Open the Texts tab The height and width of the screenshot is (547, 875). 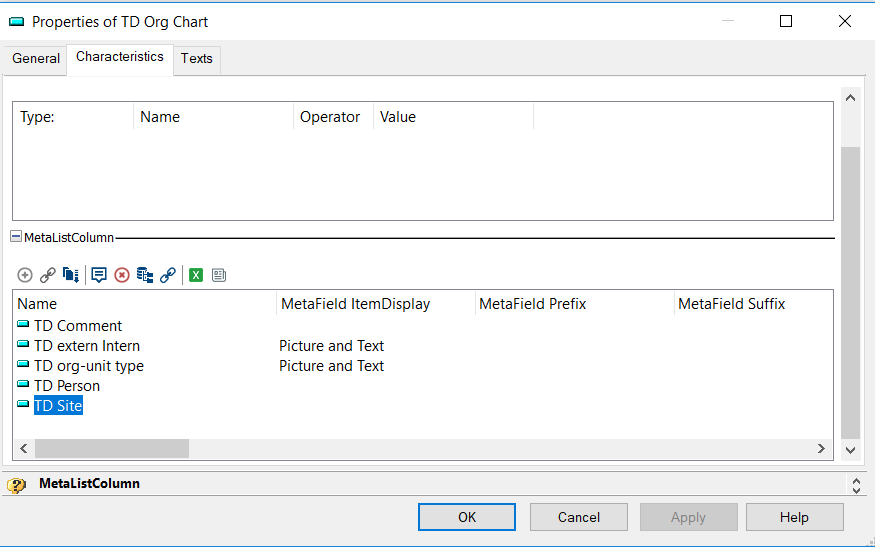pyautogui.click(x=196, y=59)
